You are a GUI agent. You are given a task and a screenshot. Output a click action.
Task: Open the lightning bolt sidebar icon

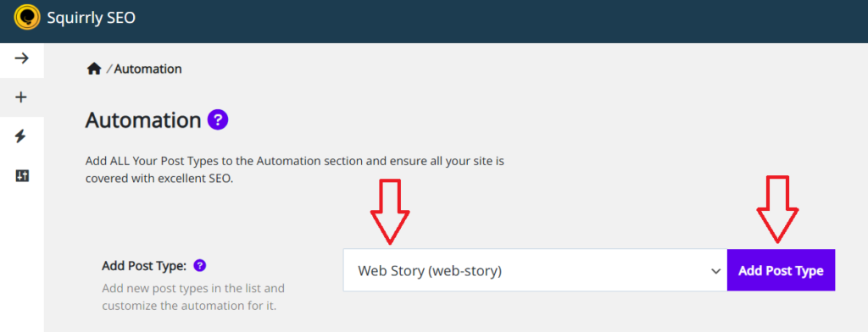coord(20,136)
